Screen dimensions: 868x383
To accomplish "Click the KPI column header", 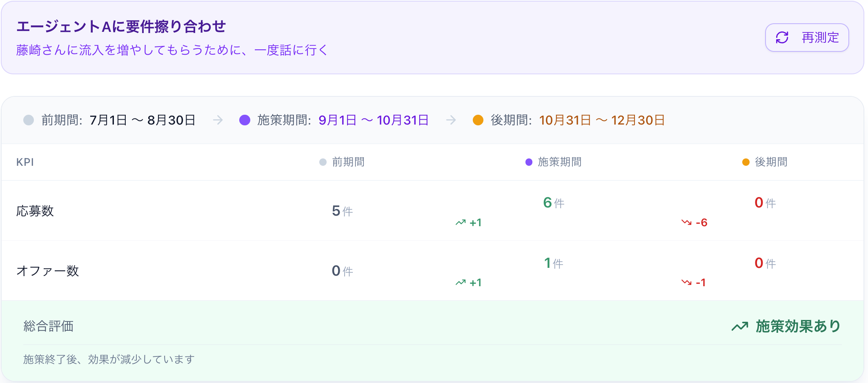I will coord(25,162).
